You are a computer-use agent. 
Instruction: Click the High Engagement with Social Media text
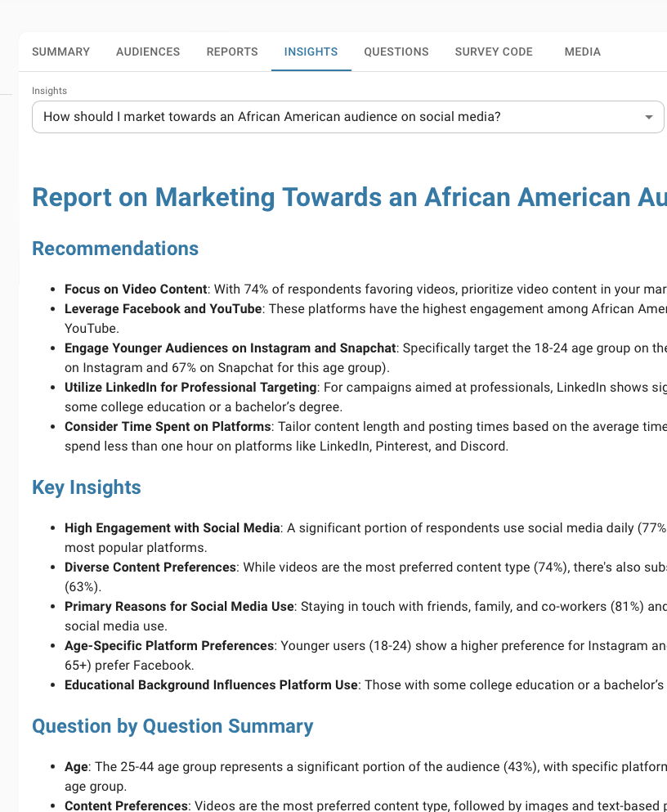point(172,528)
